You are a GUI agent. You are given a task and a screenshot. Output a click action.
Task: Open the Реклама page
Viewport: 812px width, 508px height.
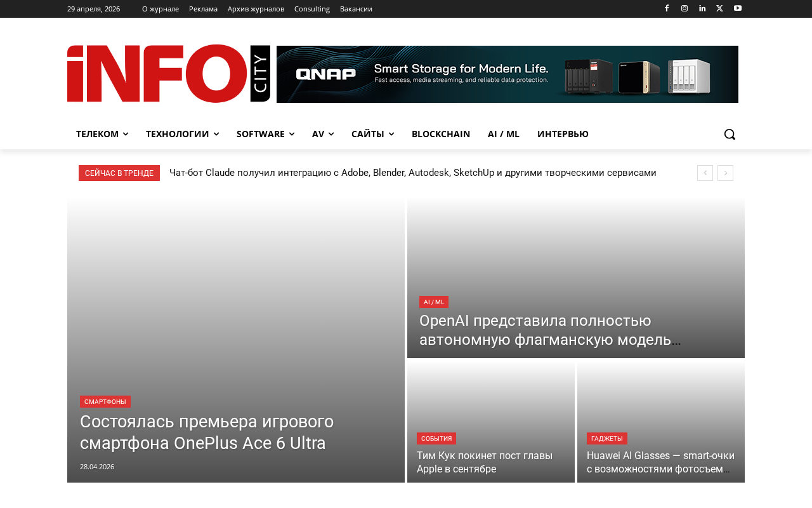click(203, 9)
